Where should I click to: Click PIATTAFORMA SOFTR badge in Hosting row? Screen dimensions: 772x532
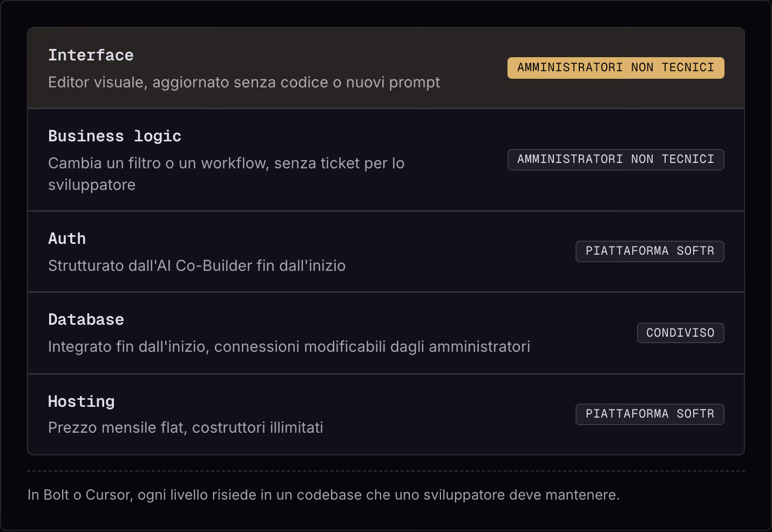[x=649, y=414]
